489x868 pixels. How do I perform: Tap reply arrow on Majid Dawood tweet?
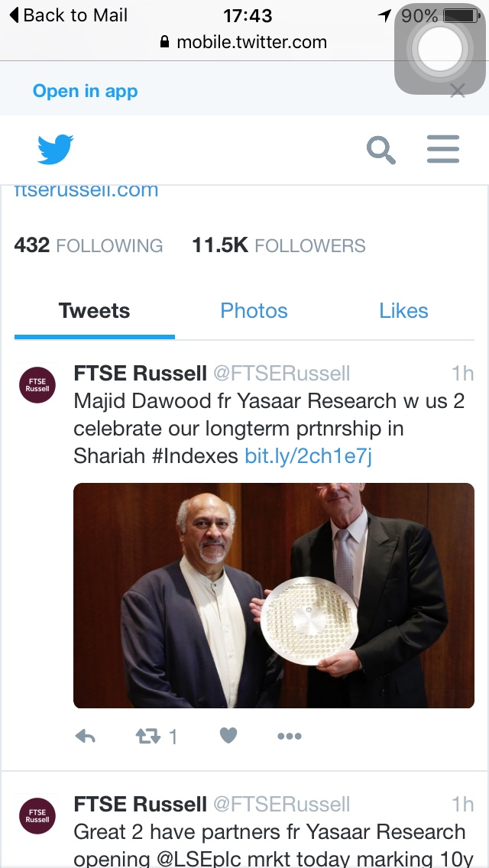[x=86, y=736]
